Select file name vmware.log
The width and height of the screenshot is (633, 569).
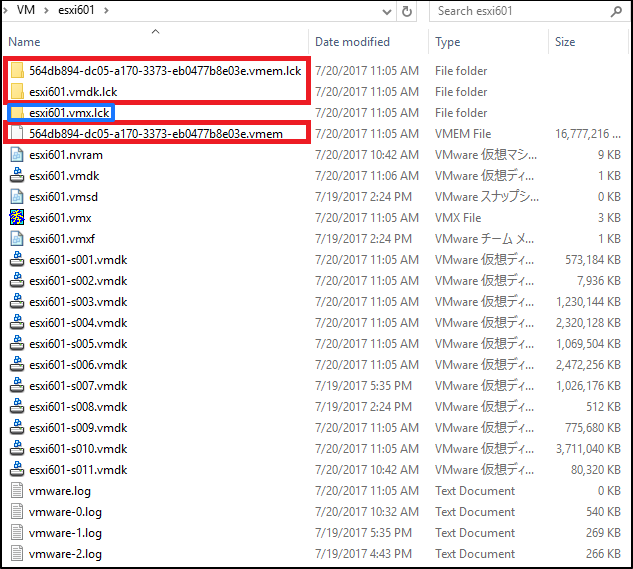60,491
